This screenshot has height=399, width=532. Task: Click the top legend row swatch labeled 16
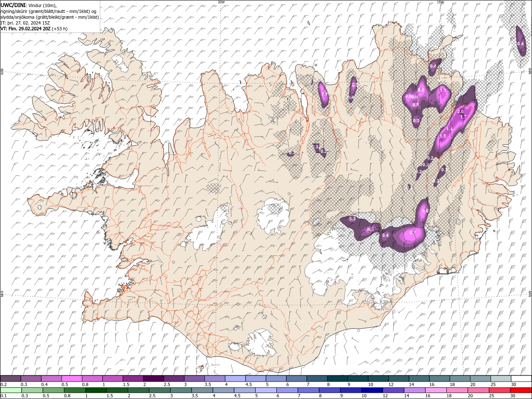coord(439,379)
